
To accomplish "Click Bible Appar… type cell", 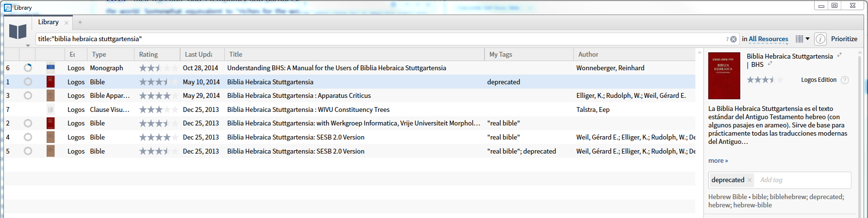I will (110, 95).
